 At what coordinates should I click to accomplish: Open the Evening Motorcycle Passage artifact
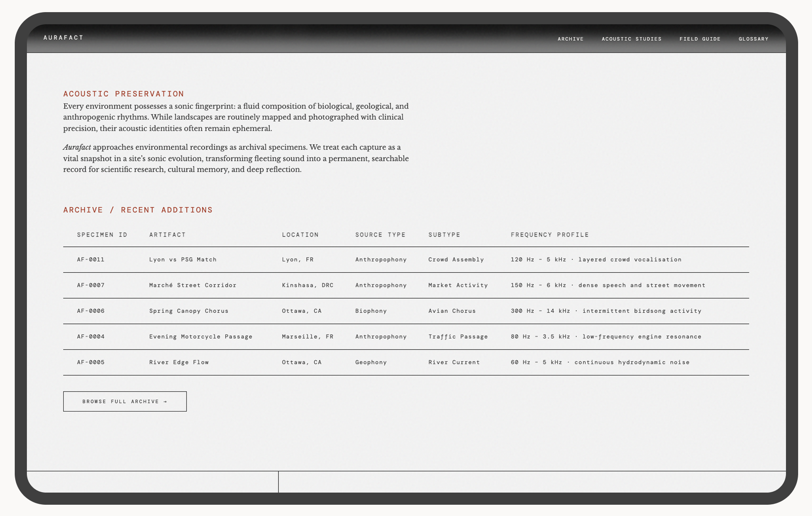[x=201, y=336]
